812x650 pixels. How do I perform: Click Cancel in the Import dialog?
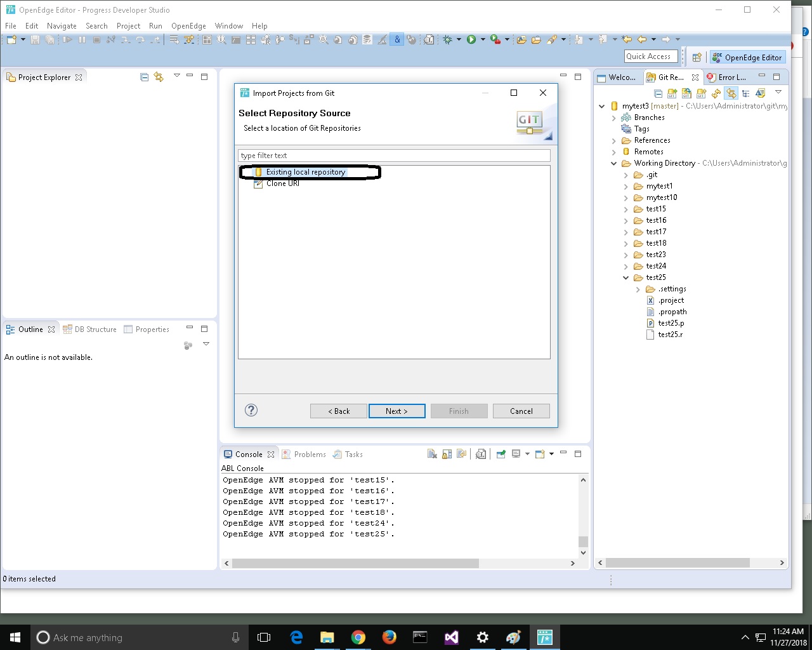coord(521,411)
